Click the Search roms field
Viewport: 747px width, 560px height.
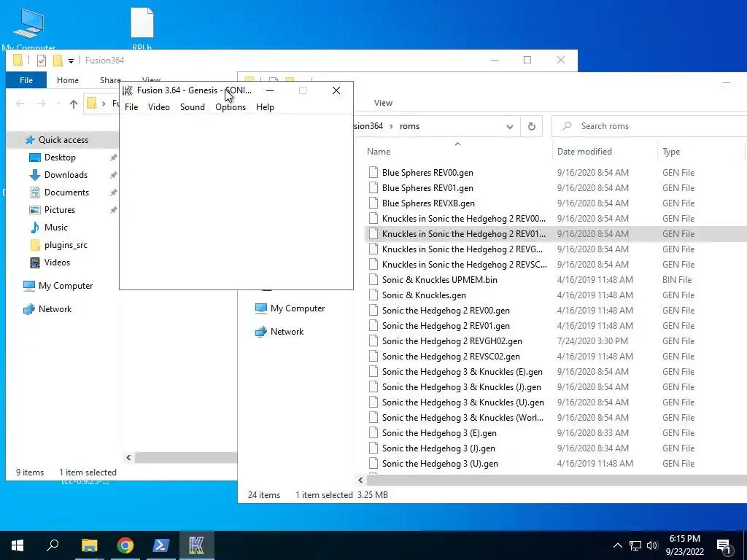[x=649, y=126]
